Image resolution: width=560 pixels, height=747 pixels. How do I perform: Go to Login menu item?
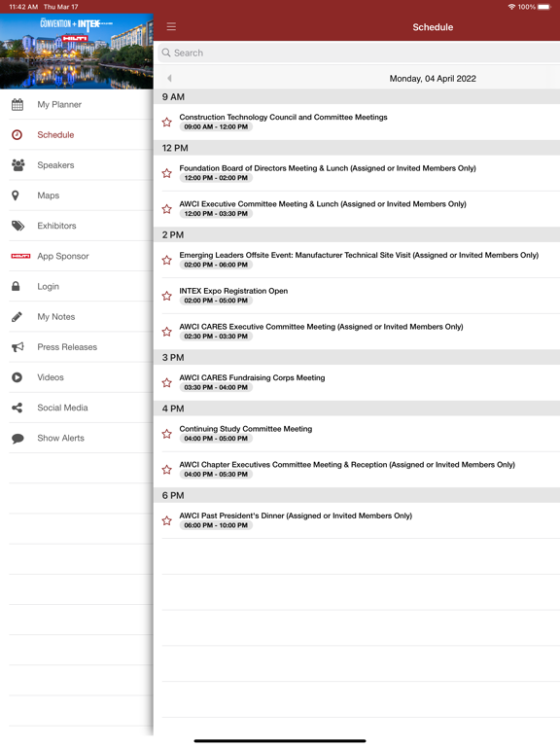(x=76, y=286)
